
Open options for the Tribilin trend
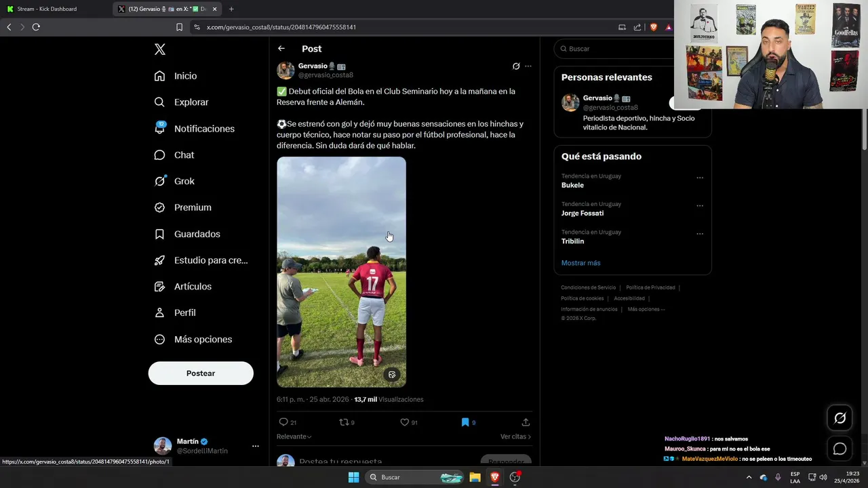pyautogui.click(x=700, y=234)
